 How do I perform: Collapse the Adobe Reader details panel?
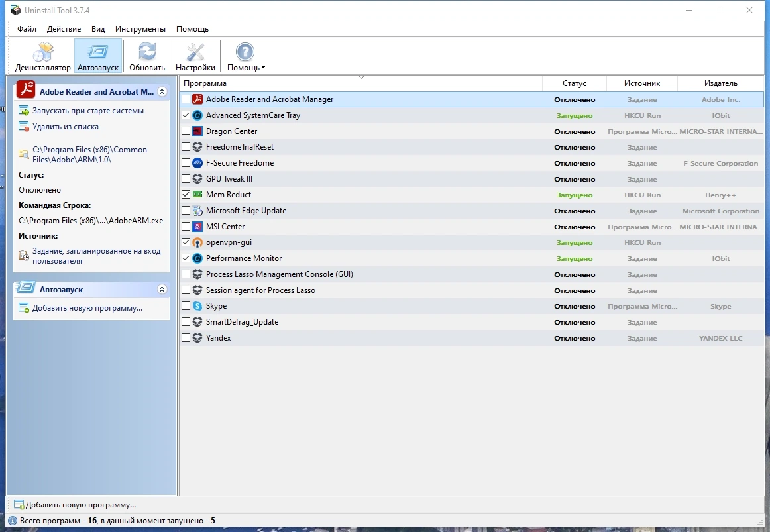(x=162, y=92)
